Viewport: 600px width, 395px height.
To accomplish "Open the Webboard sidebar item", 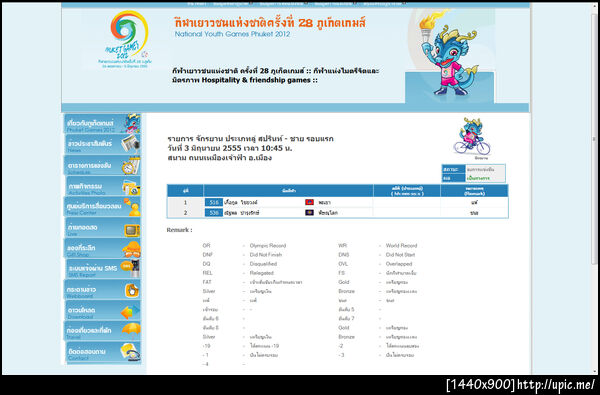I will point(102,290).
